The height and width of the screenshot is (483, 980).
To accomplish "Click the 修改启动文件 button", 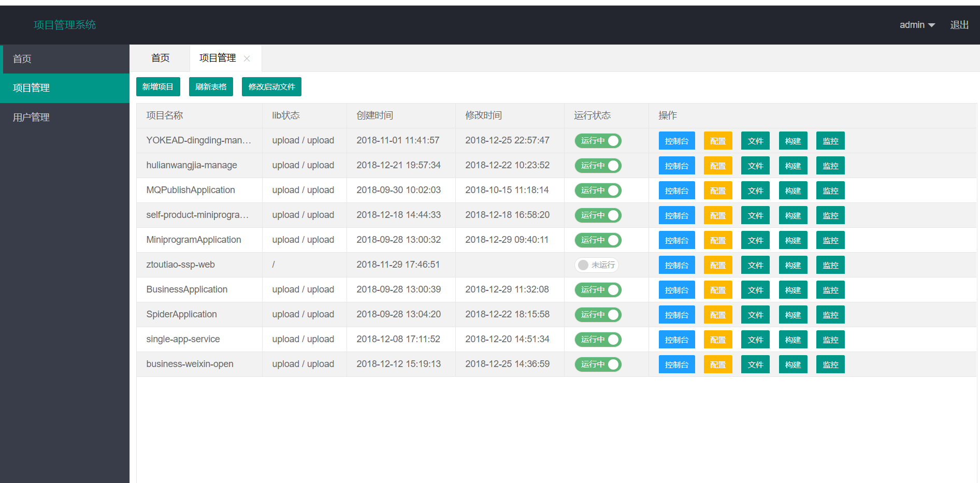I will [271, 87].
